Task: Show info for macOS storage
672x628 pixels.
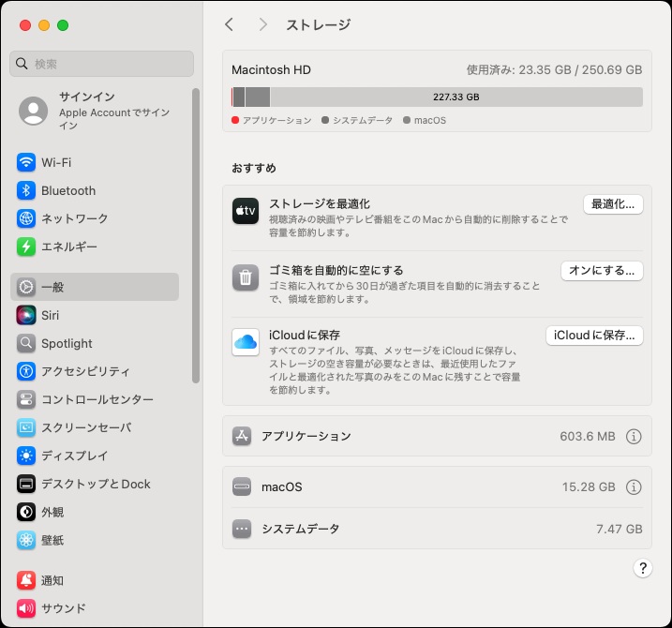Action: (634, 486)
